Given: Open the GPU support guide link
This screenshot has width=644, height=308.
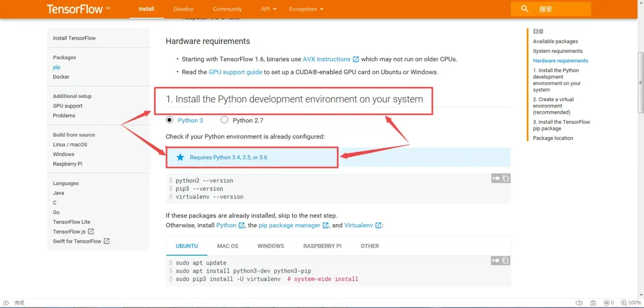Looking at the screenshot, I should (235, 72).
